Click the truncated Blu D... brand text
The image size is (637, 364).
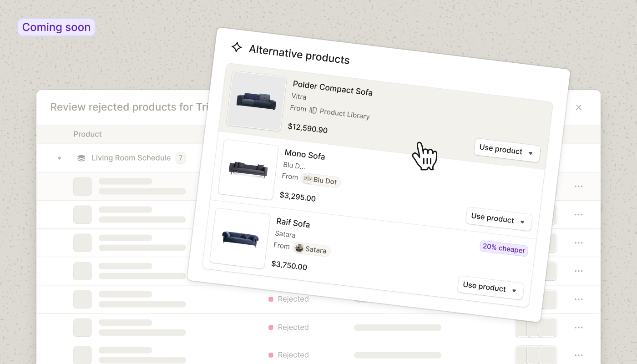click(294, 165)
